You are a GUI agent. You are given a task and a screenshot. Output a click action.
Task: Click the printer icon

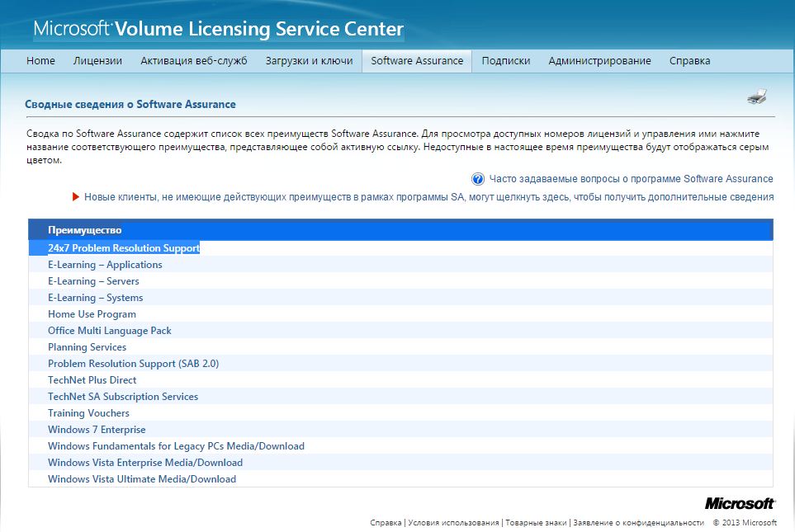coord(757,97)
